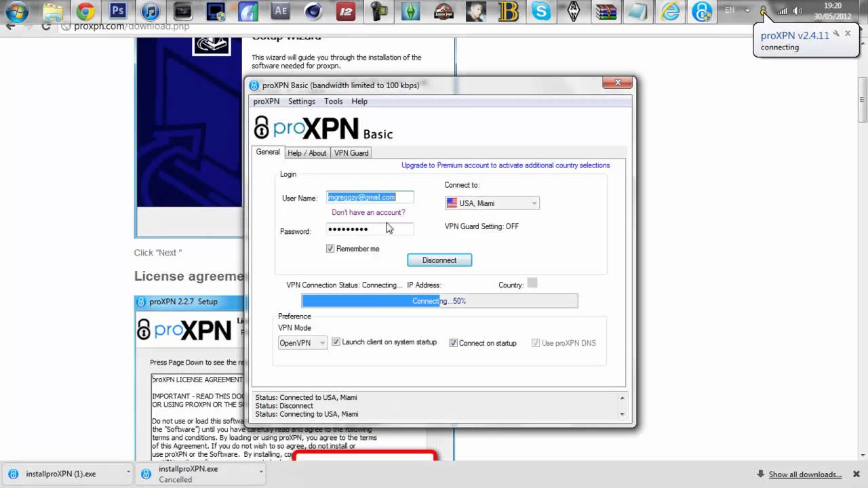This screenshot has width=868, height=488.
Task: Switch to the VPN Guard tab
Action: click(x=351, y=153)
